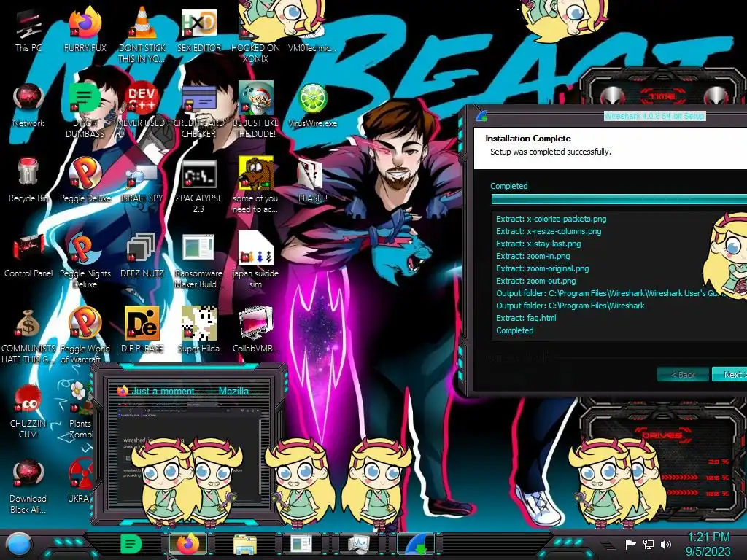Screen dimensions: 747x560
Task: Open the network status tray icon
Action: click(x=649, y=544)
